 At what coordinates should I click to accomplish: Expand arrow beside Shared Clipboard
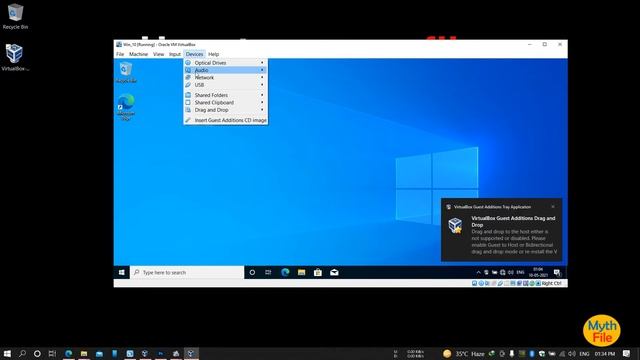pos(262,102)
